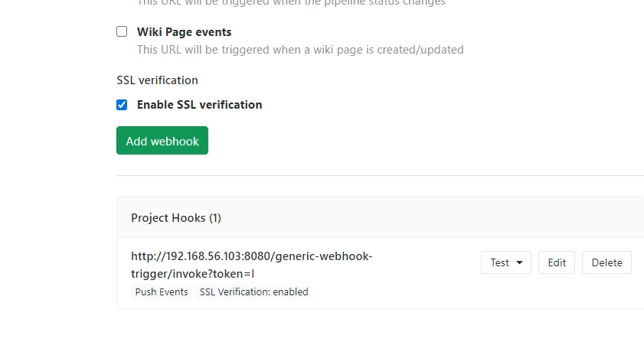Open the Test dropdown for the webhook
The height and width of the screenshot is (342, 644).
(506, 262)
